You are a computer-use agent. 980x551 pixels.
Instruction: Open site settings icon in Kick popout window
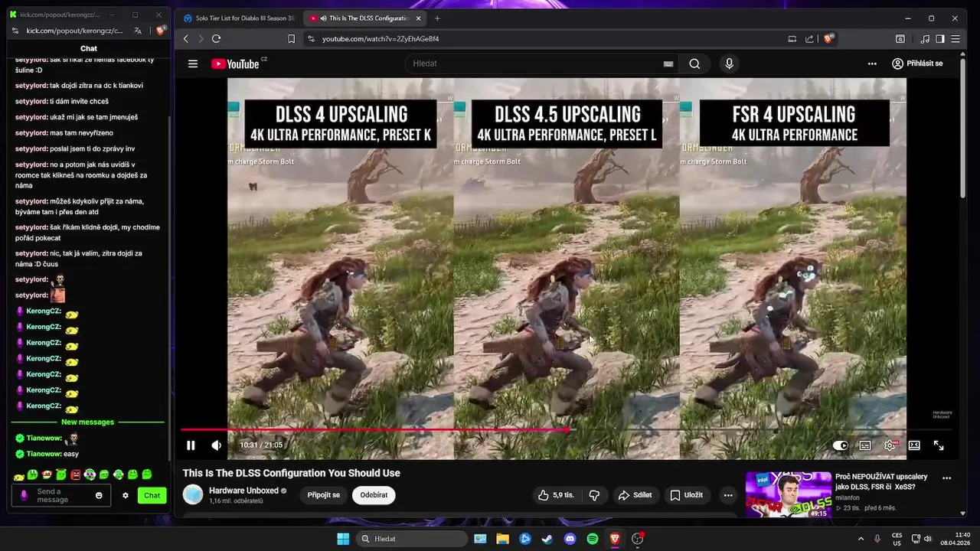tap(14, 31)
